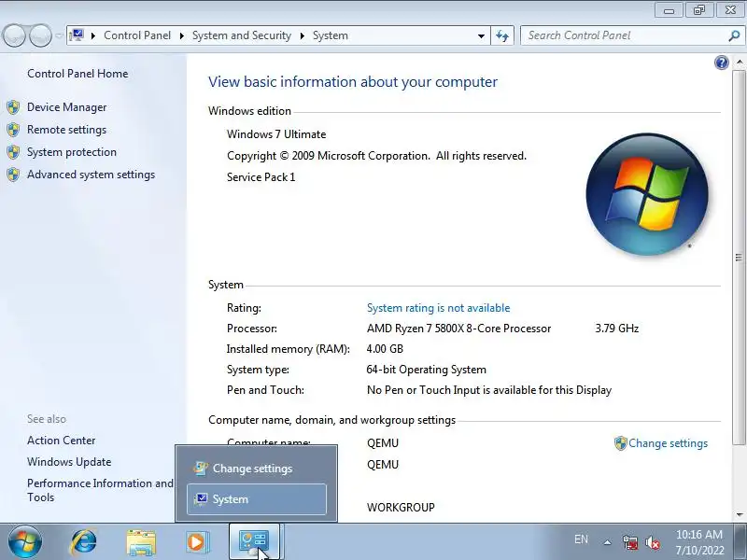Launch Windows Media Player from taskbar

[x=197, y=542]
